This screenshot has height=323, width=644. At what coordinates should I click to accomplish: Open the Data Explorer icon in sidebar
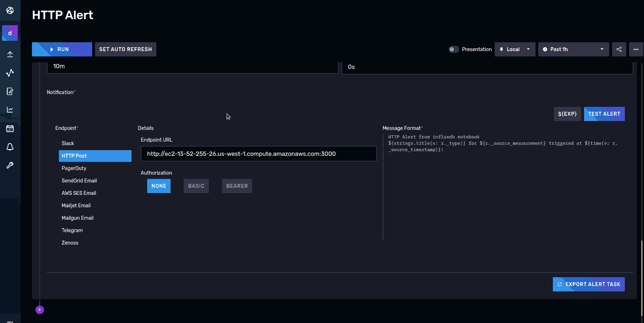point(10,73)
